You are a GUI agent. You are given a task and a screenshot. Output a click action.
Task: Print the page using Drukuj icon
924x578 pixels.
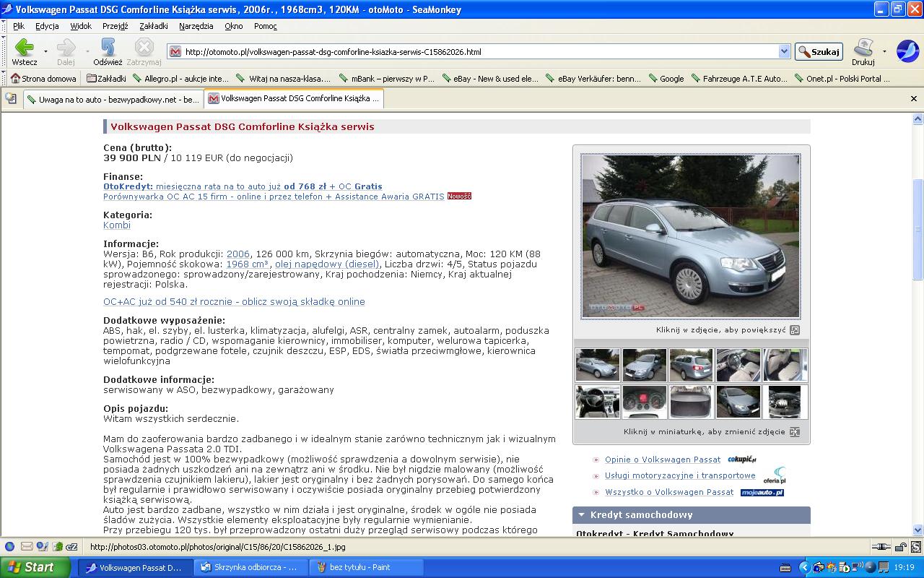pyautogui.click(x=863, y=51)
